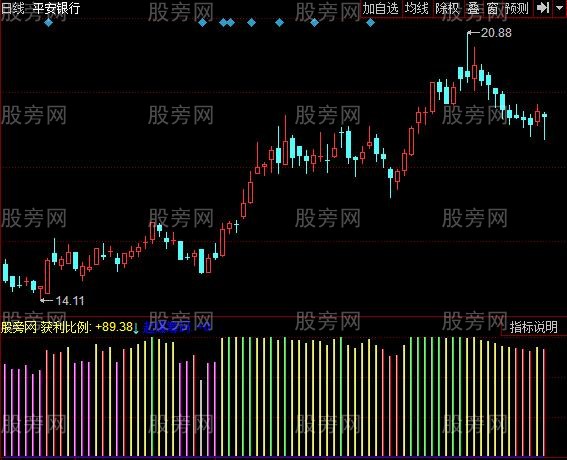Click the 平安银行 stock name
Viewport: 567px width, 460px height.
(56, 8)
